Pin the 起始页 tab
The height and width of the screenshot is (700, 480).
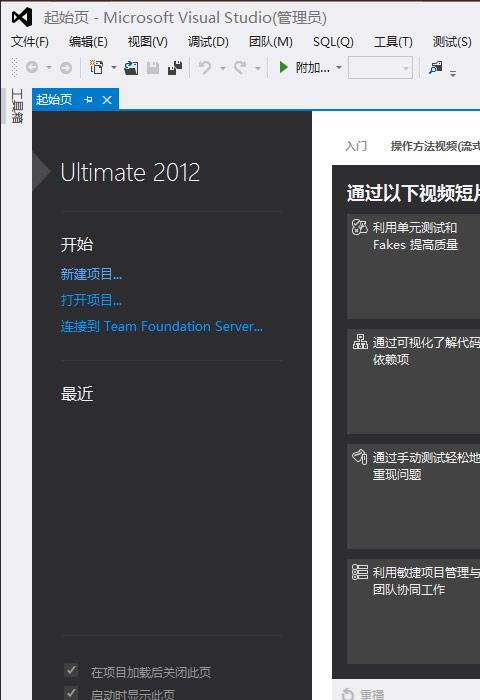click(x=88, y=100)
